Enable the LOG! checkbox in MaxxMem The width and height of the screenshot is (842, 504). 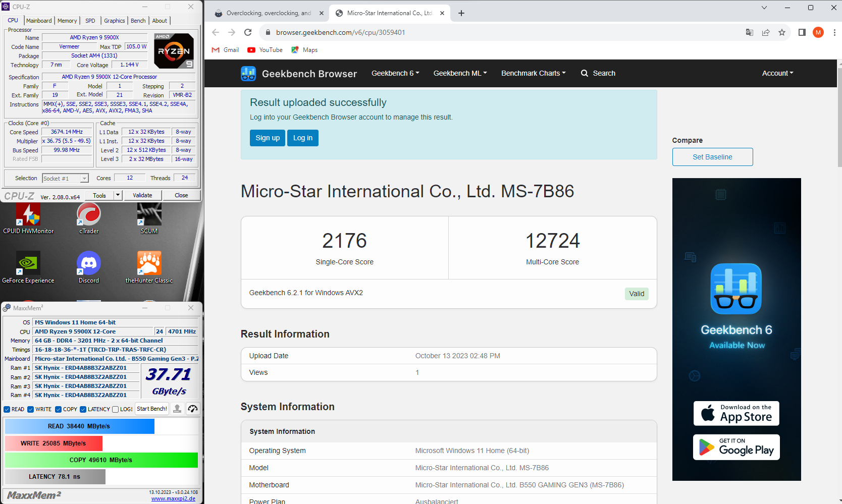pos(116,409)
